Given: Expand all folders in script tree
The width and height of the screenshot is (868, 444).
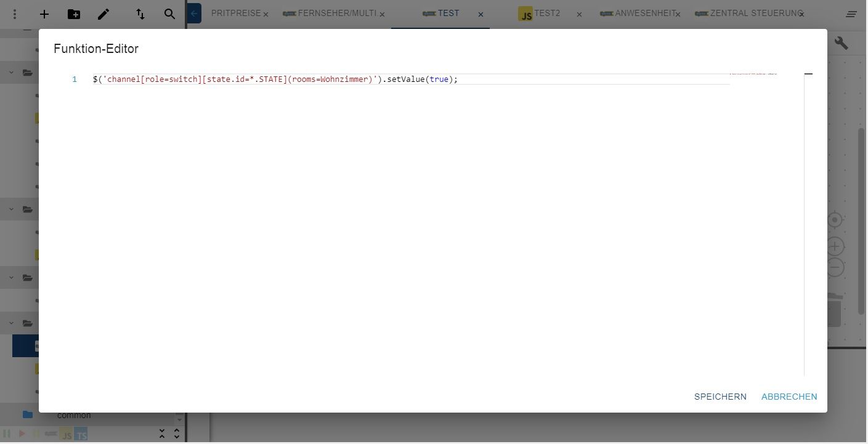Looking at the screenshot, I should click(177, 434).
